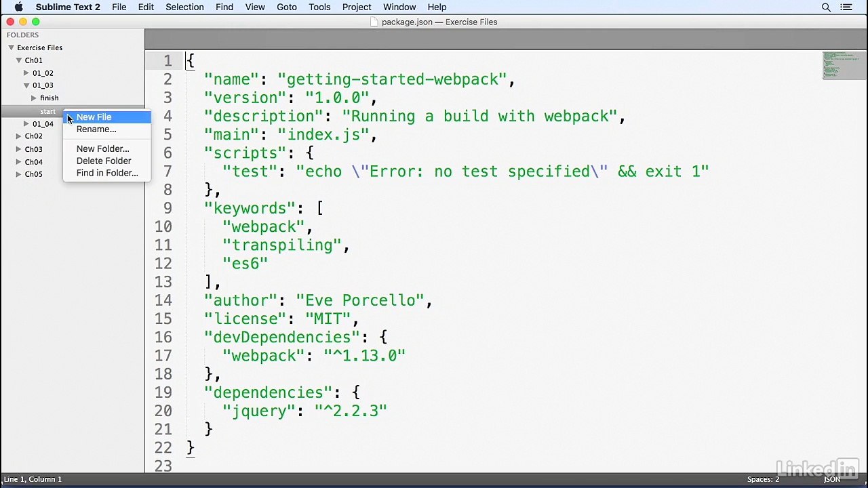Choose Rename... from context menu
Image resolution: width=868 pixels, height=488 pixels.
(107, 129)
